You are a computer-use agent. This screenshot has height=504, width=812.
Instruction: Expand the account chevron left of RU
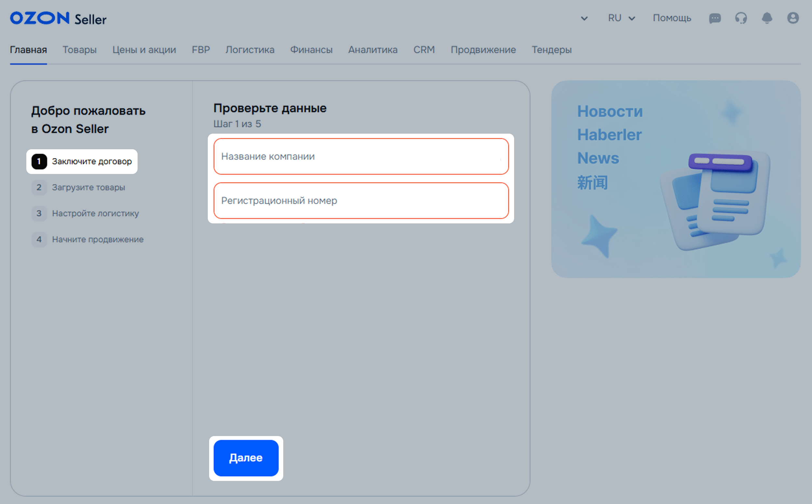(584, 18)
